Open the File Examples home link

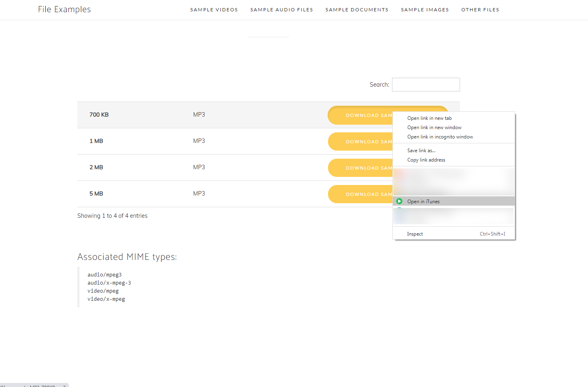[64, 9]
